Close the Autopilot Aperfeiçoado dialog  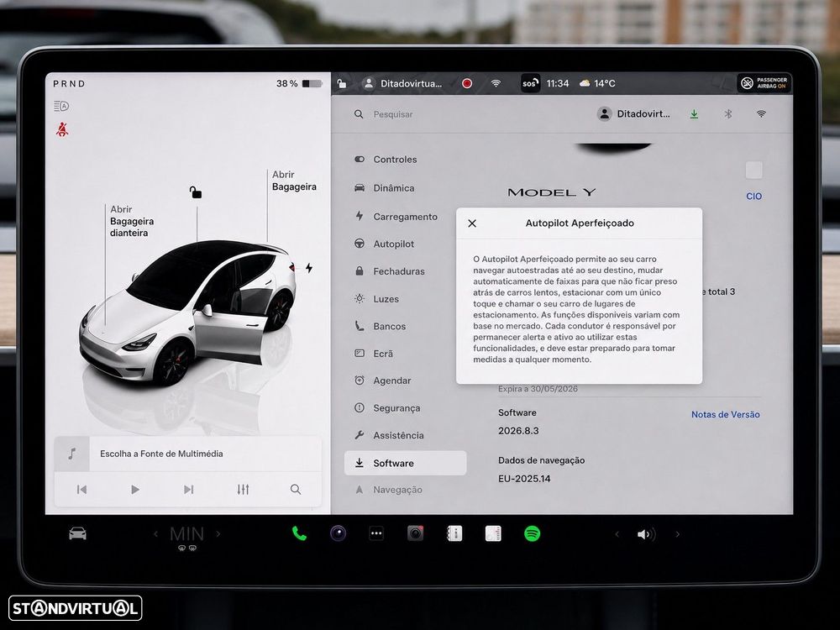[x=472, y=223]
